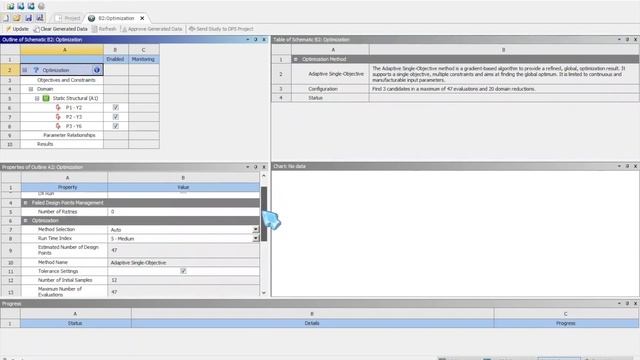Click the Number of Initial Samples value
The height and width of the screenshot is (360, 640).
click(183, 280)
